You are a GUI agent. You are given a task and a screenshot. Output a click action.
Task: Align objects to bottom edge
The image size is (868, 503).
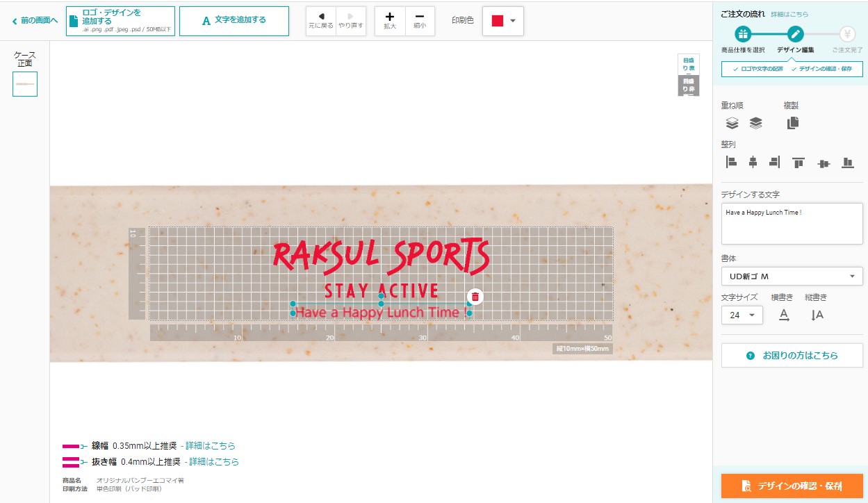[847, 163]
